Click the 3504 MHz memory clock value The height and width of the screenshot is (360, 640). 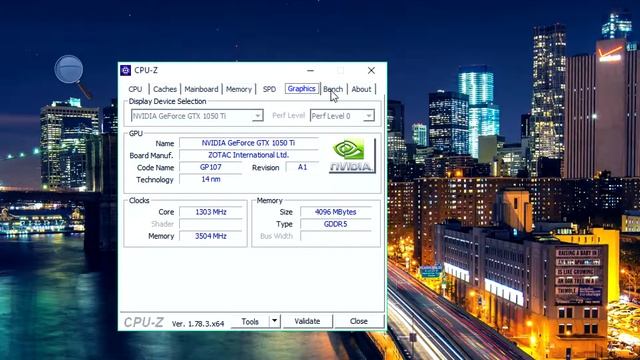coord(211,236)
